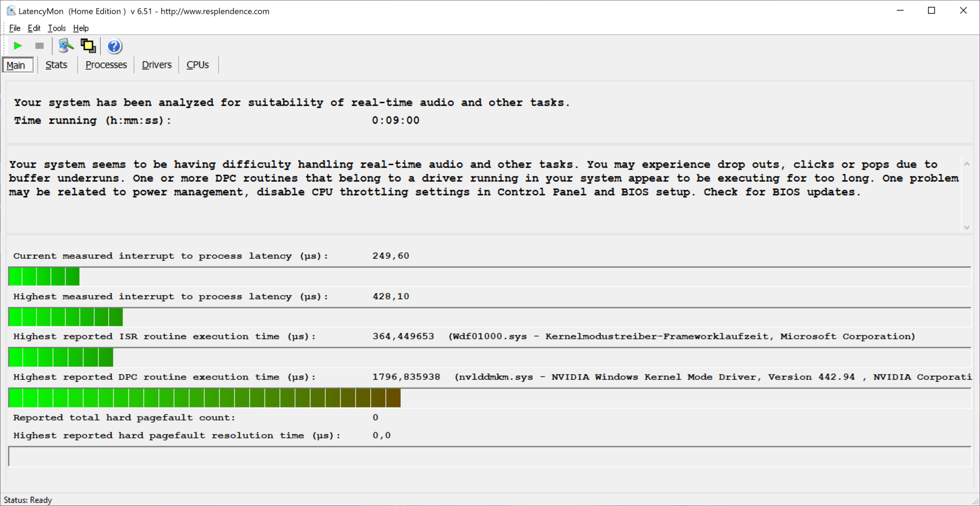Click the DPC value 1796,835938

pyautogui.click(x=406, y=377)
